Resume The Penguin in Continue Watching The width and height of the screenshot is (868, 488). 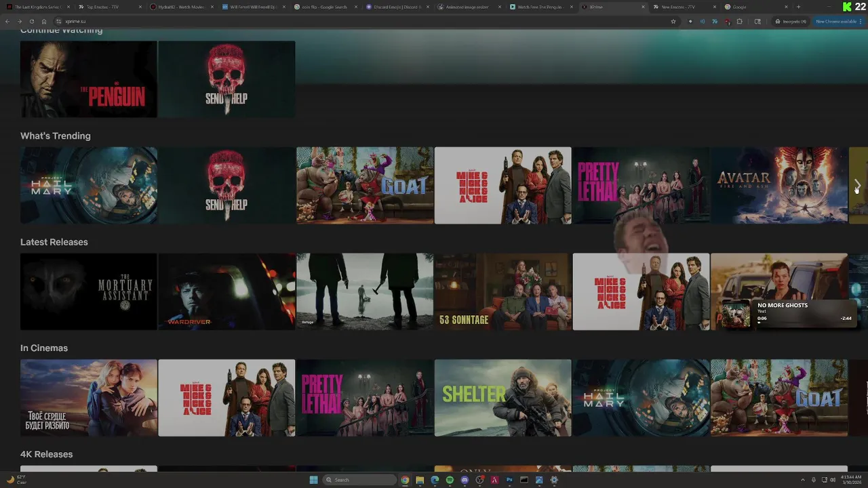pyautogui.click(x=89, y=79)
